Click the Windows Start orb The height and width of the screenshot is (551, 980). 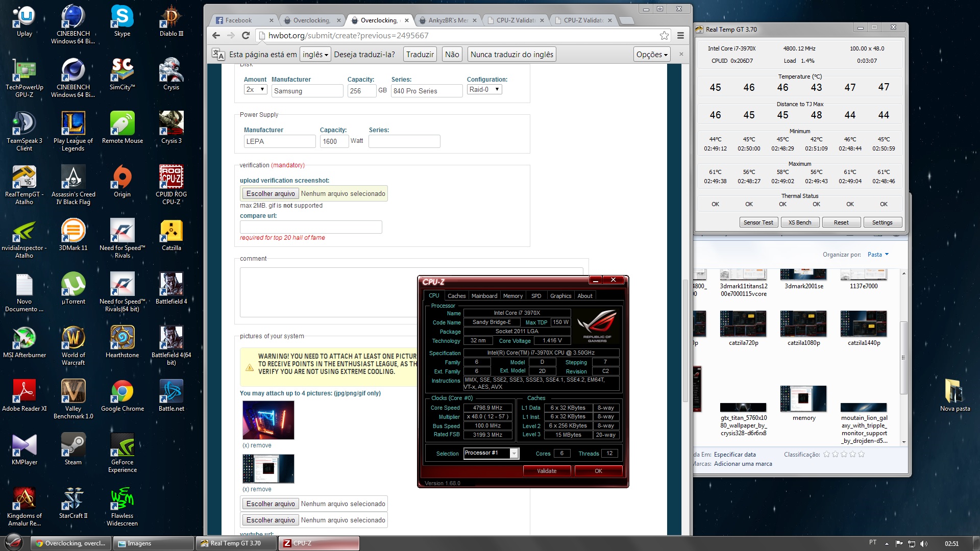(x=14, y=542)
